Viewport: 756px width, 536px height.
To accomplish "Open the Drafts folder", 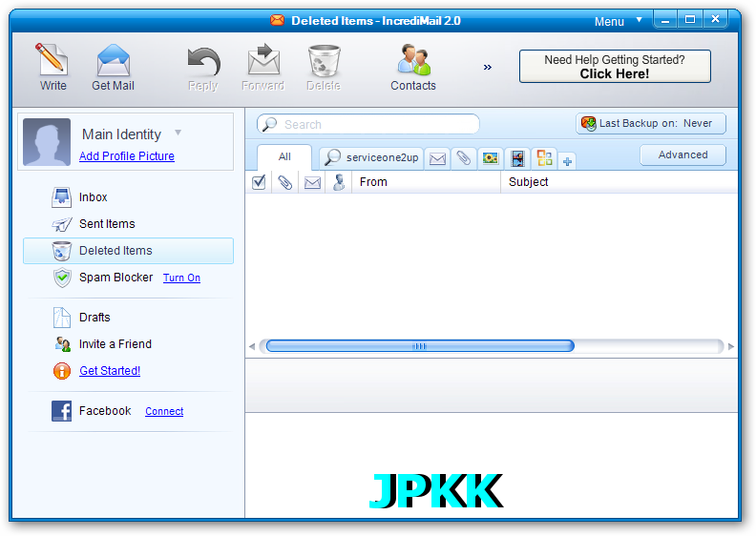I will pyautogui.click(x=94, y=318).
